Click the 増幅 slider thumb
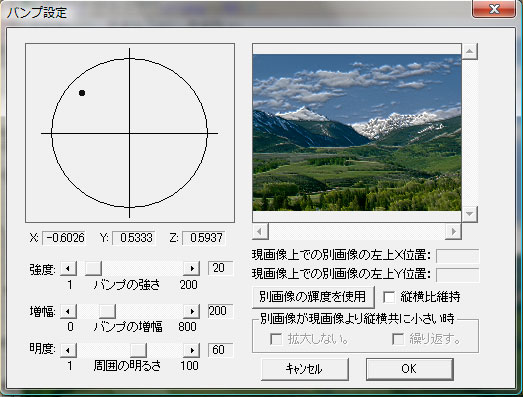The height and width of the screenshot is (397, 523). [107, 311]
